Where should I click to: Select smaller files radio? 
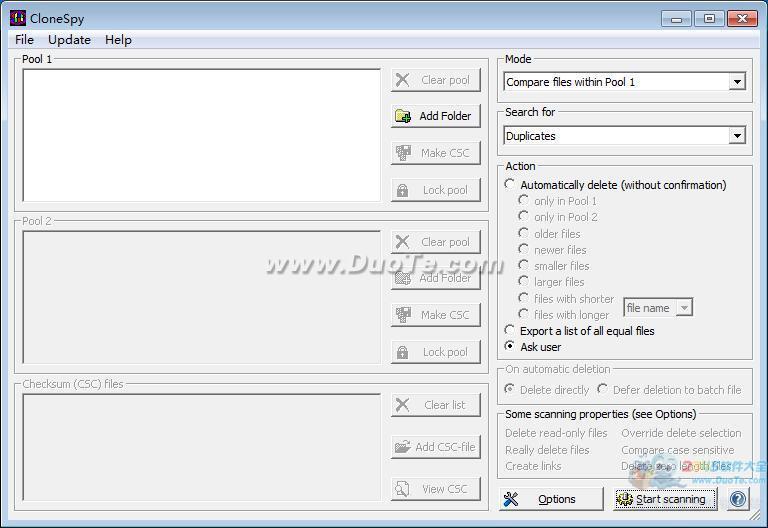tap(524, 265)
